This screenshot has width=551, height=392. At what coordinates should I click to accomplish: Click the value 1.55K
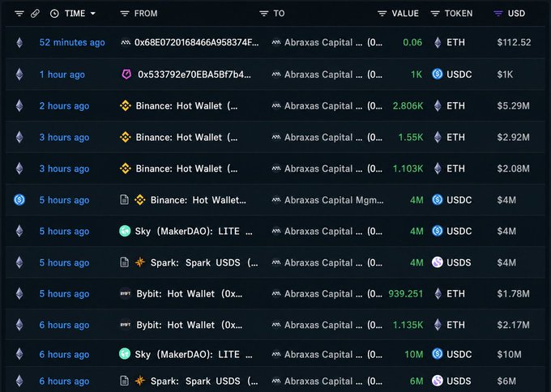[411, 138]
